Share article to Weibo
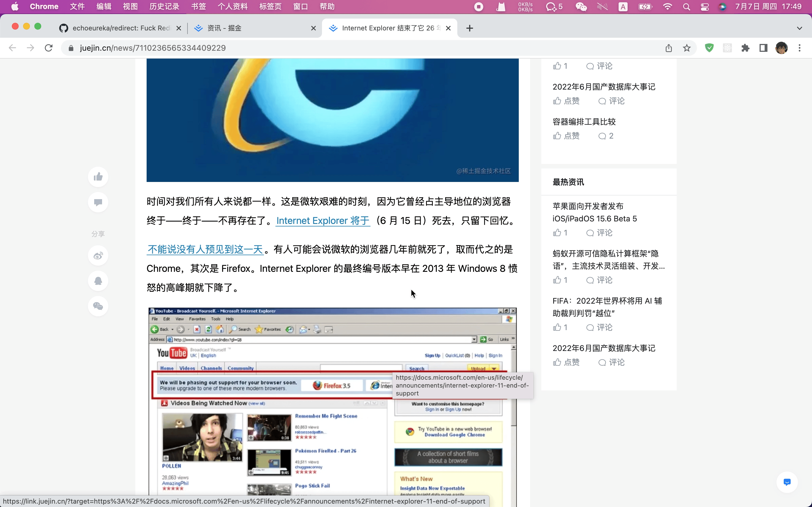 point(98,256)
